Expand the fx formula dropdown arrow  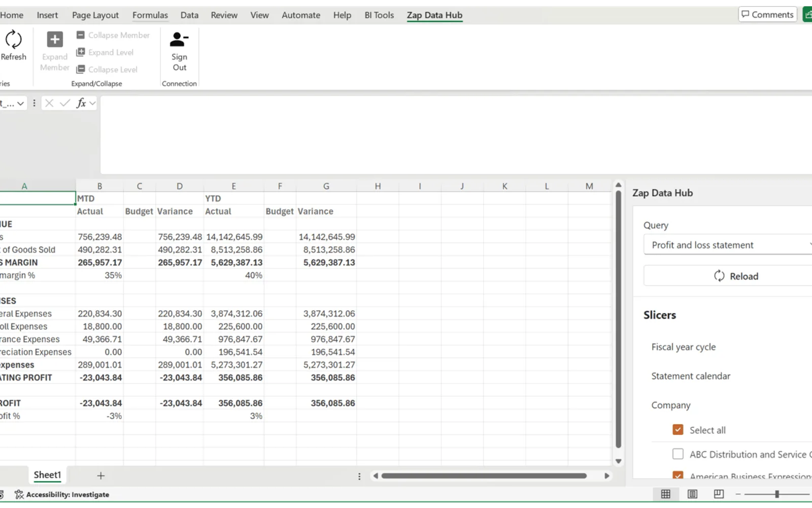[92, 103]
